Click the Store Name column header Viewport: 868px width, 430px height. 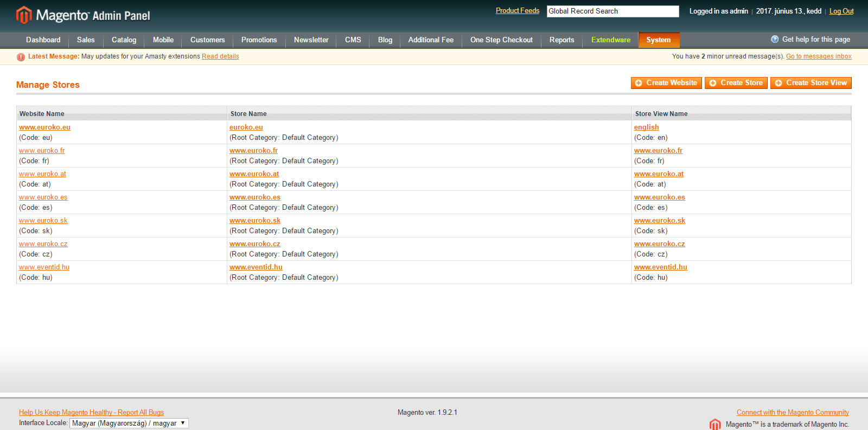pos(429,113)
